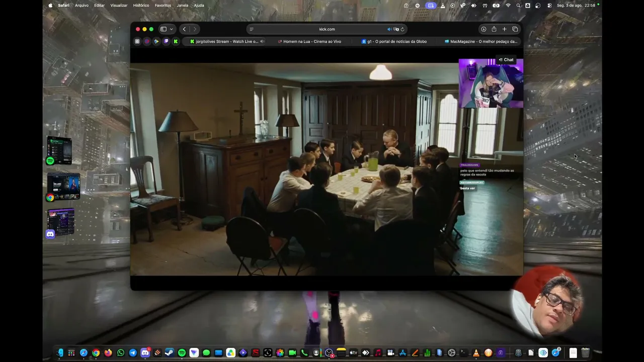Open Apple TV from the Dock
This screenshot has width=644, height=362.
click(353, 353)
